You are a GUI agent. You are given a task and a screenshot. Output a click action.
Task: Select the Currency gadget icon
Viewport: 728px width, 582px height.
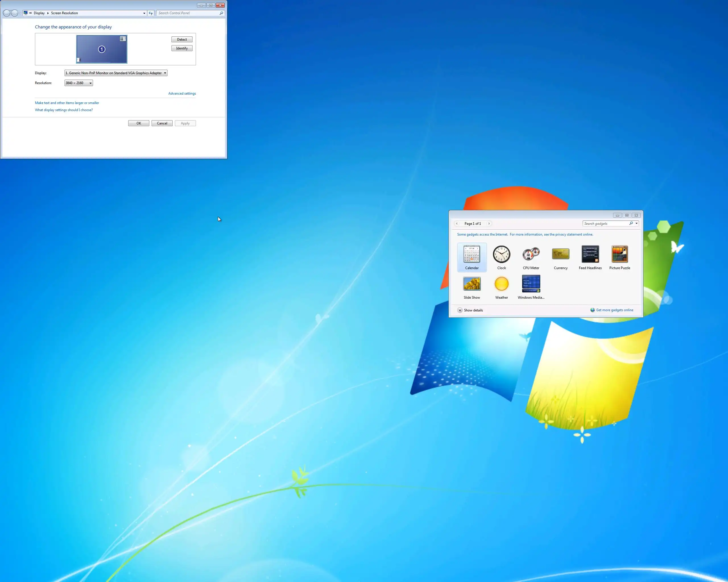pos(561,254)
